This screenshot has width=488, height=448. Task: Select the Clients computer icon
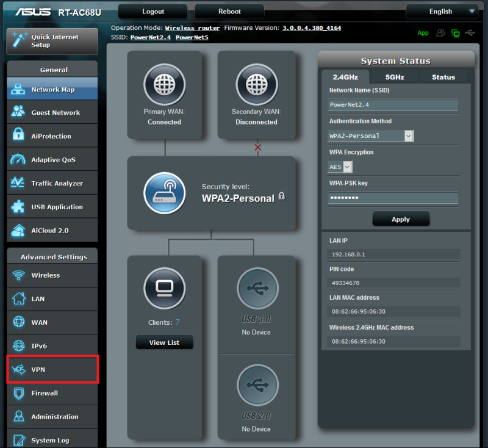coord(164,288)
